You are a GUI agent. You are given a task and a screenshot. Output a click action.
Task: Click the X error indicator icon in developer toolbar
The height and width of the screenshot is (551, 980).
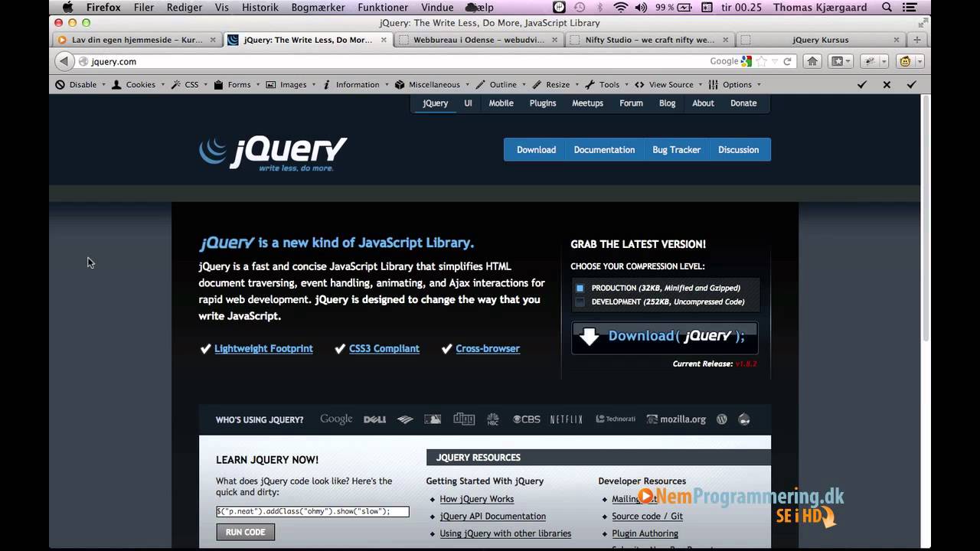[887, 85]
